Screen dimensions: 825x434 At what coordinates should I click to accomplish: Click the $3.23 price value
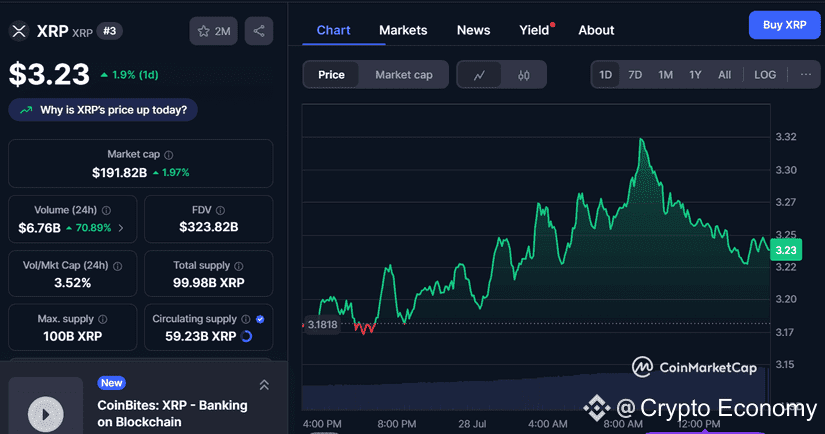pyautogui.click(x=49, y=74)
